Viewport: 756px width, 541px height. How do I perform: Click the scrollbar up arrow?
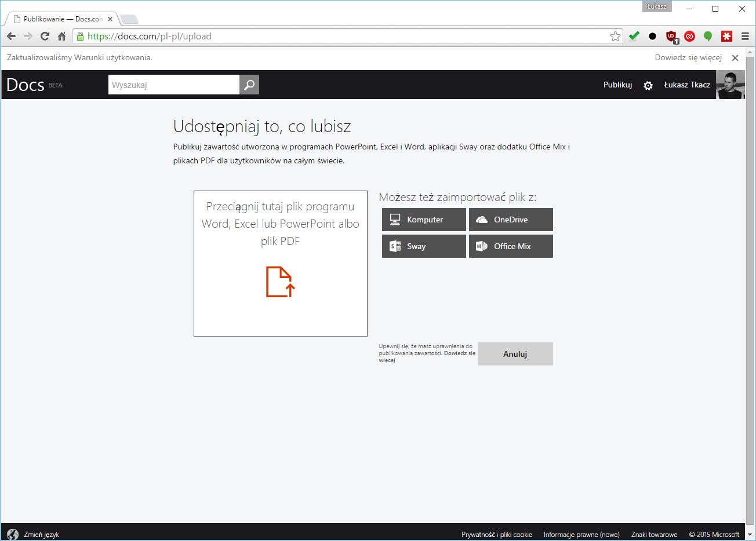(751, 53)
